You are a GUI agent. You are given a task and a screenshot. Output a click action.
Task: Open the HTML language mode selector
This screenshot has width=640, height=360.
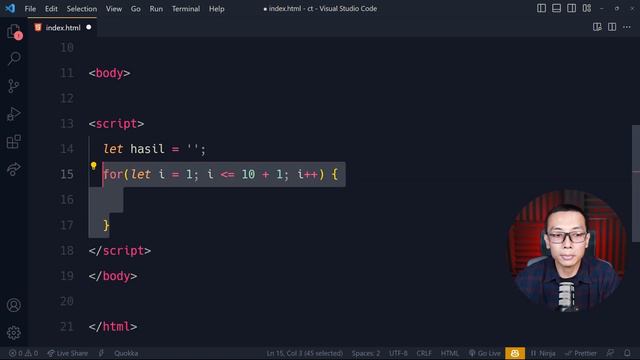click(x=449, y=353)
